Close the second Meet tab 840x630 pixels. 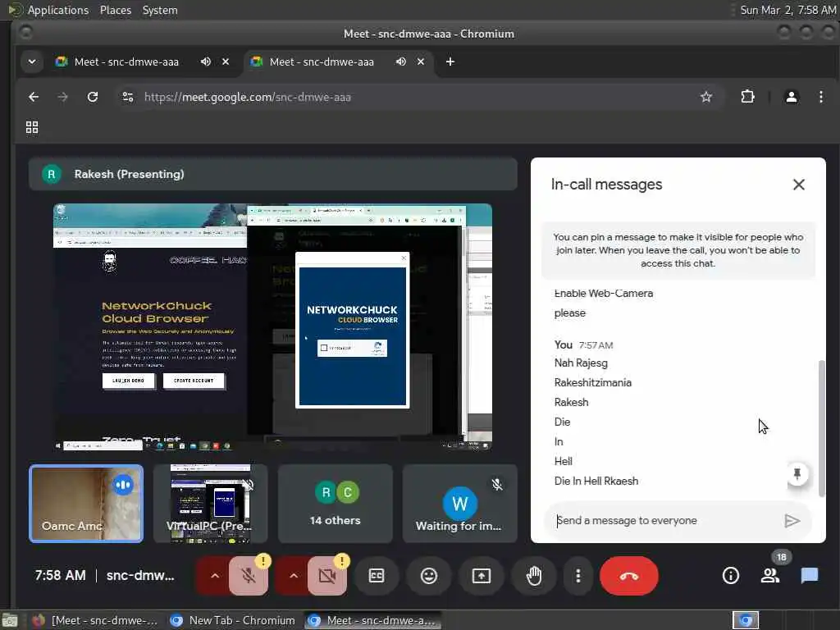pos(421,62)
